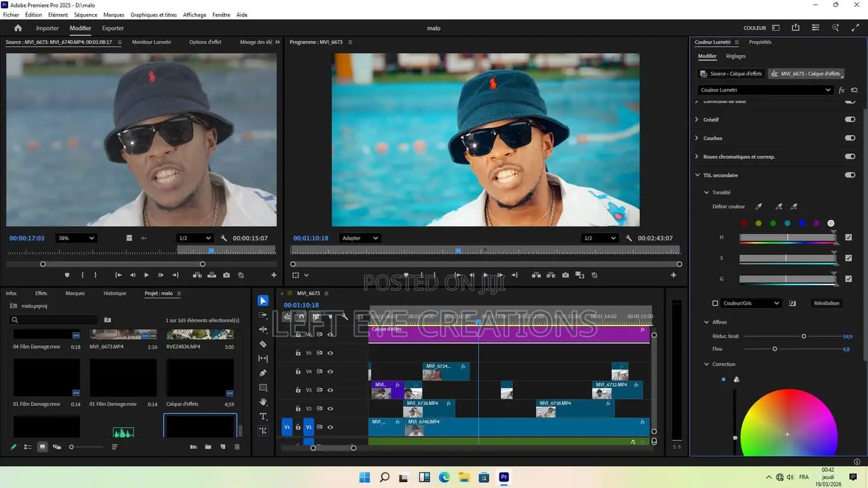Open the Couleur/Gris dropdown
Screen dimensions: 868x488
(752, 303)
